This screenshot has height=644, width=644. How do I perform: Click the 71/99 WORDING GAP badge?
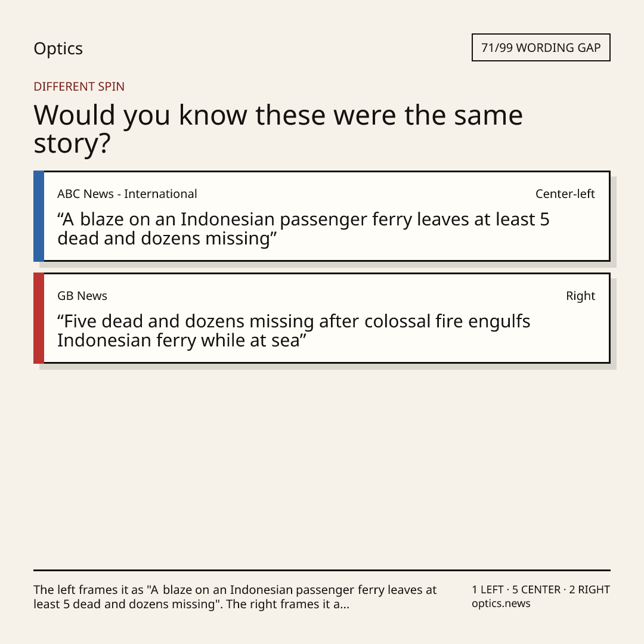coord(541,48)
